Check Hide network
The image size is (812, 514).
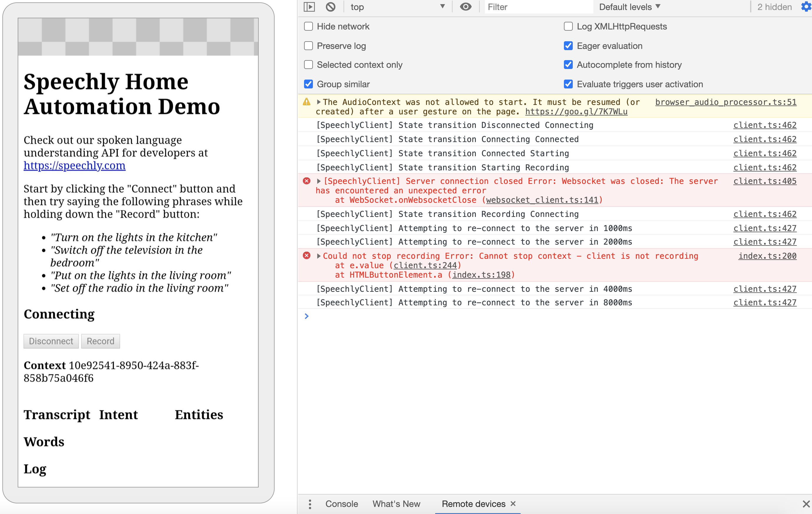coord(308,26)
